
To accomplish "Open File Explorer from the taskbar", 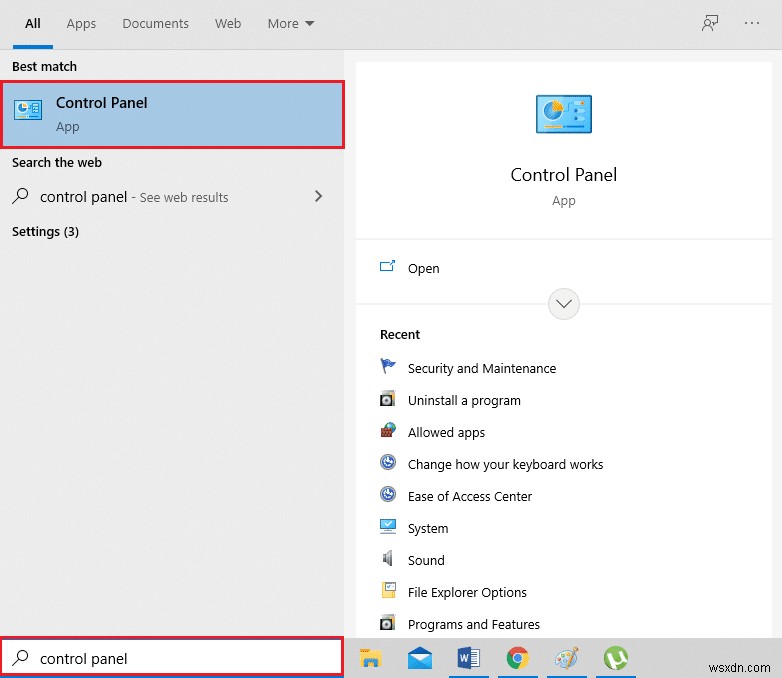I will (x=371, y=658).
